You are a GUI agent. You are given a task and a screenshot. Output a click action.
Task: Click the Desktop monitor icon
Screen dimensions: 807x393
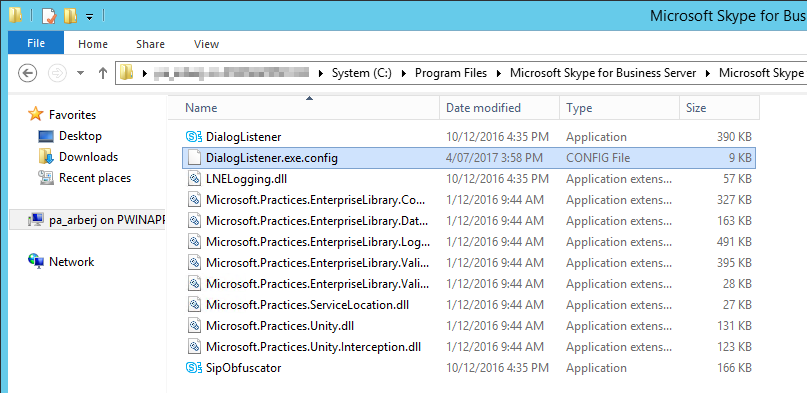pos(46,136)
